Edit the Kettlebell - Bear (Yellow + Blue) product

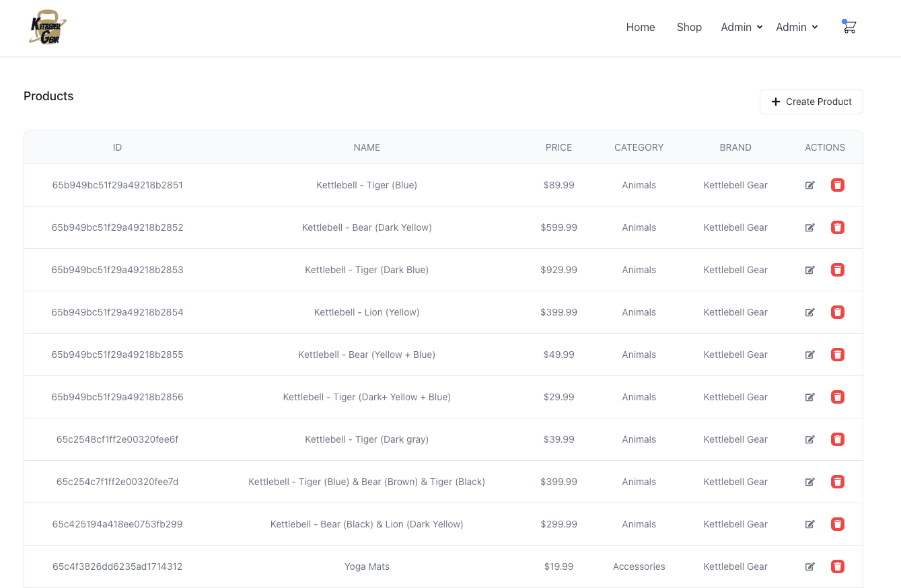tap(809, 355)
